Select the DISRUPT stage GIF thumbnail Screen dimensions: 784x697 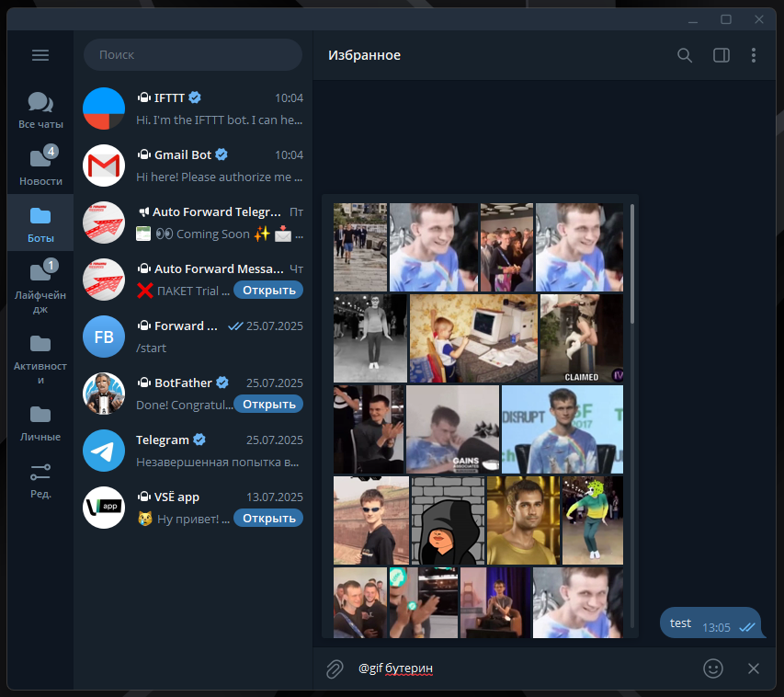562,429
